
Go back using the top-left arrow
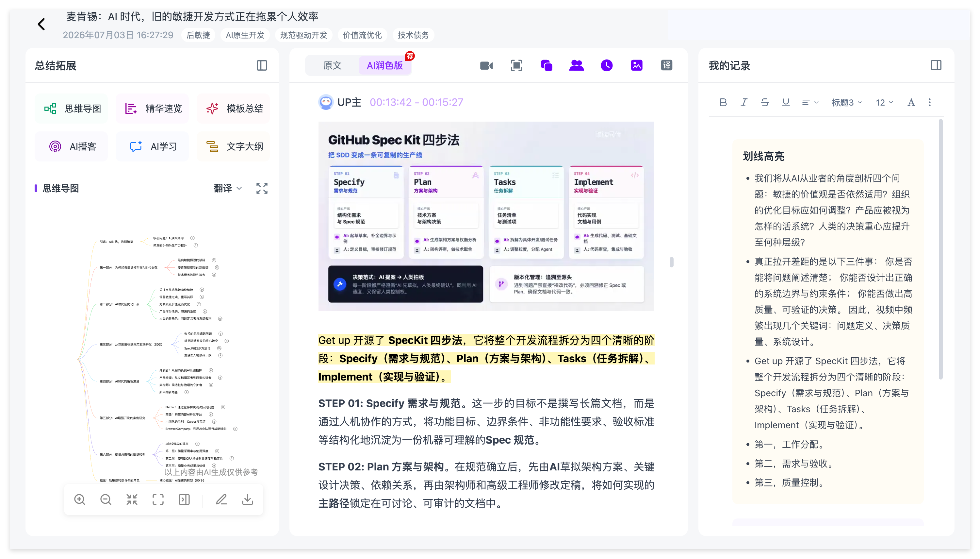41,24
